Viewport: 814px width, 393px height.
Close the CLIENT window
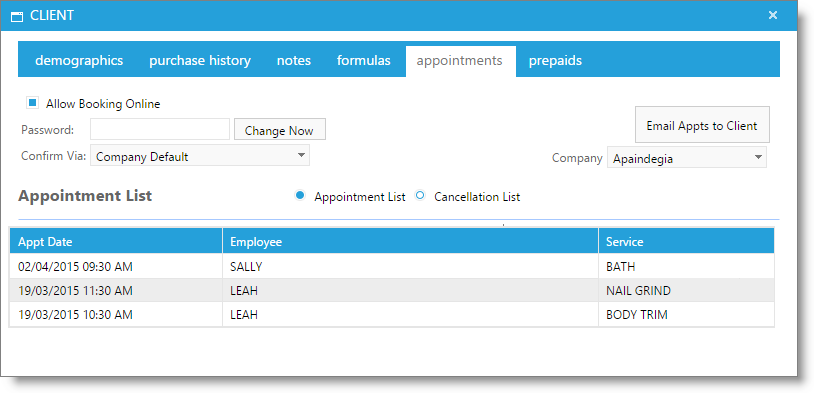[x=773, y=15]
